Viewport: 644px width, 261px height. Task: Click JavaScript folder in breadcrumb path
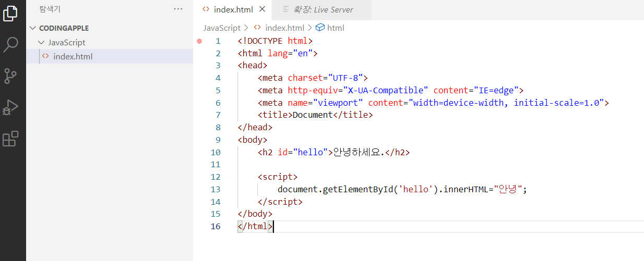[222, 28]
